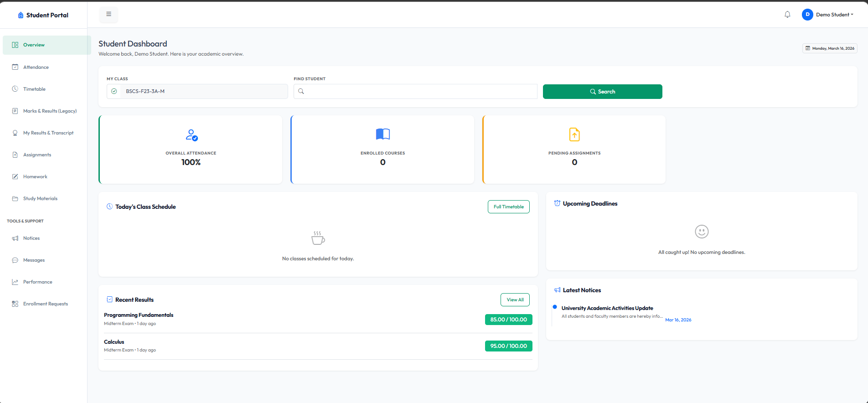Open My Results & Transcript page
This screenshot has width=868, height=403.
pyautogui.click(x=48, y=133)
